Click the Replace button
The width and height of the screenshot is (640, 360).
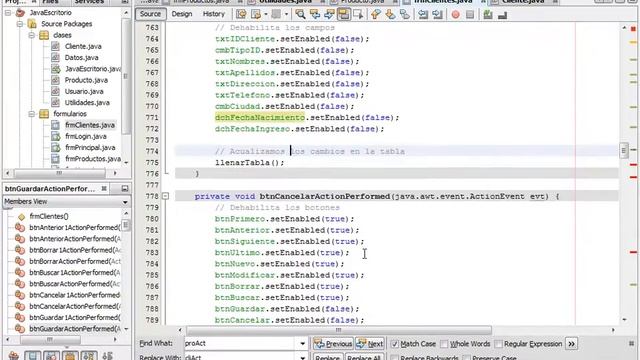[327, 358]
